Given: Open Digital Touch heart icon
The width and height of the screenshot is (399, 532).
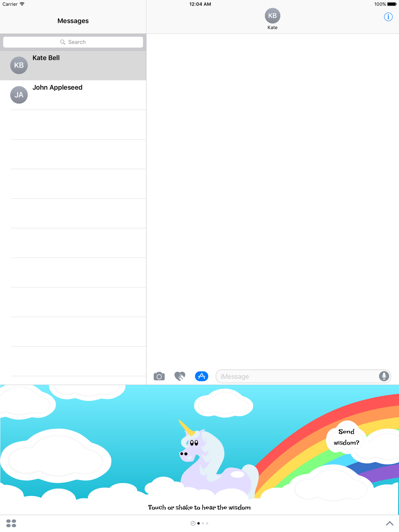Looking at the screenshot, I should pos(180,376).
